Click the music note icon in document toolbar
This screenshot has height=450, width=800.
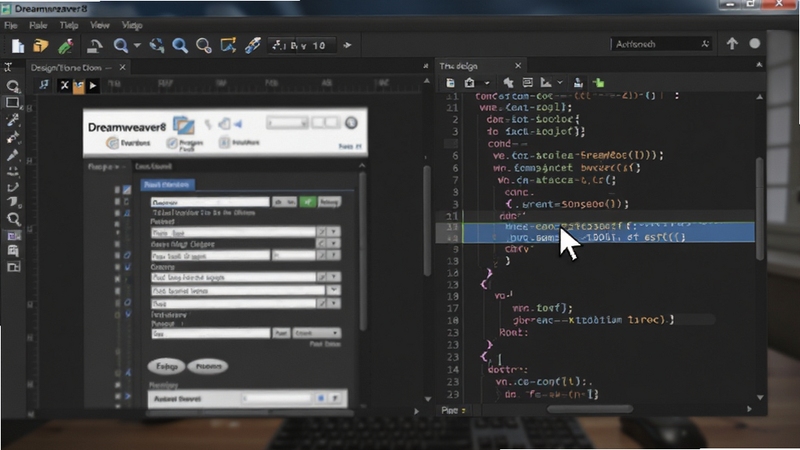(x=44, y=85)
